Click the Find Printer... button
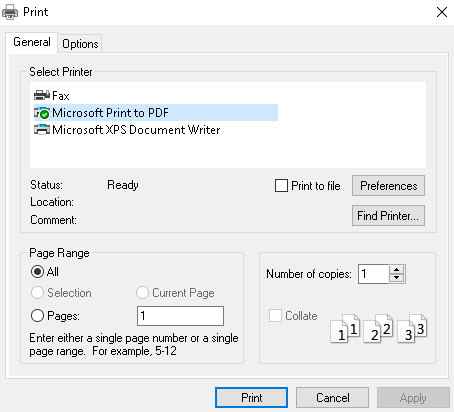 [388, 216]
